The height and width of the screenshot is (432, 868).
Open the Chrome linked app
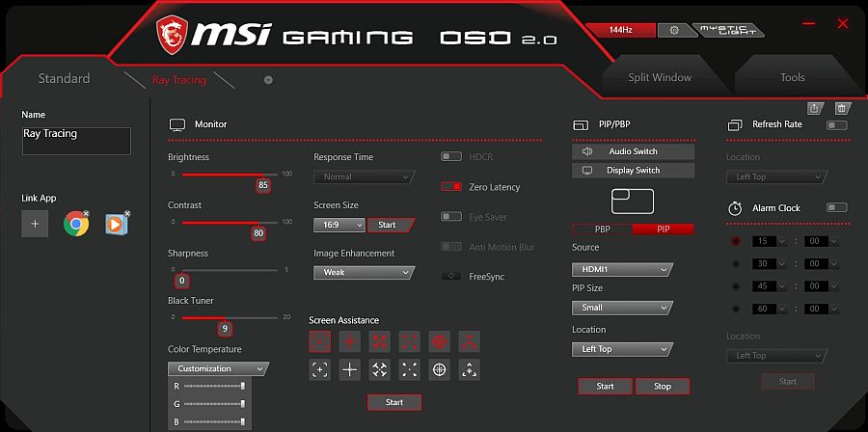[x=75, y=224]
